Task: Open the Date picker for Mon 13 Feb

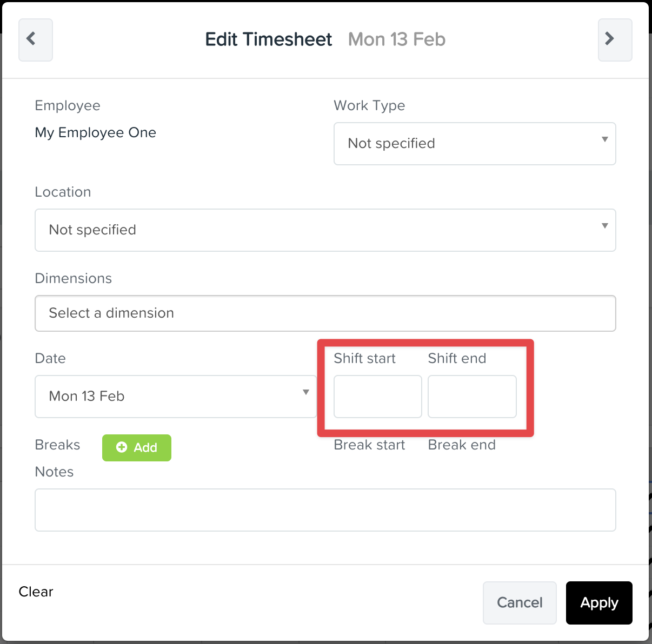Action: pos(176,397)
